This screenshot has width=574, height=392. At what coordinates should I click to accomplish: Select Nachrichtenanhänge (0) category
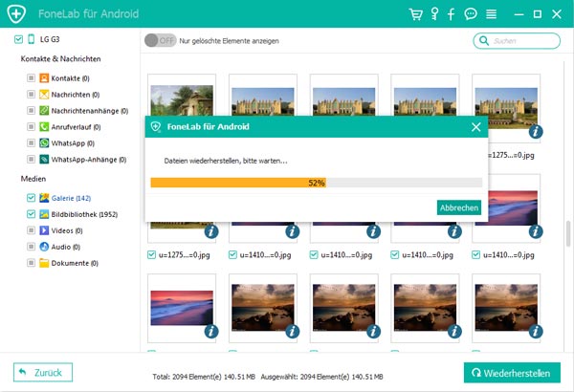[90, 111]
